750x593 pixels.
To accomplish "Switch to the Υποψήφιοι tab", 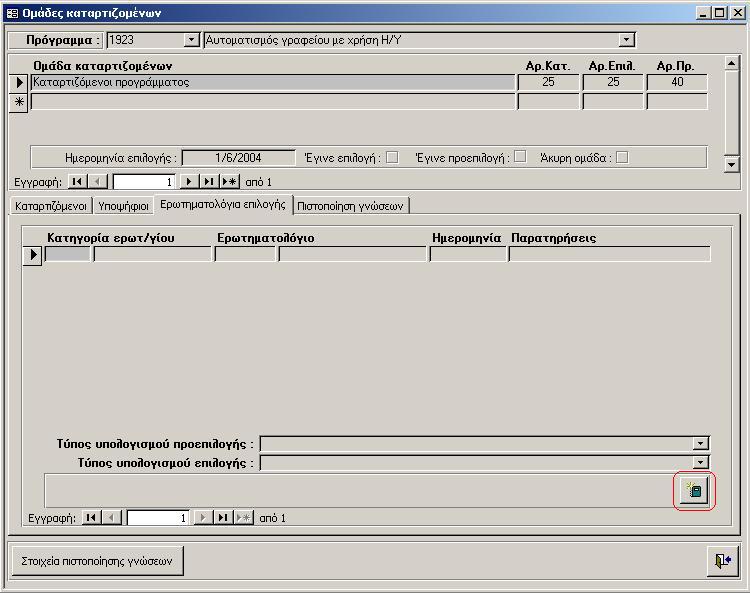I will coord(124,206).
